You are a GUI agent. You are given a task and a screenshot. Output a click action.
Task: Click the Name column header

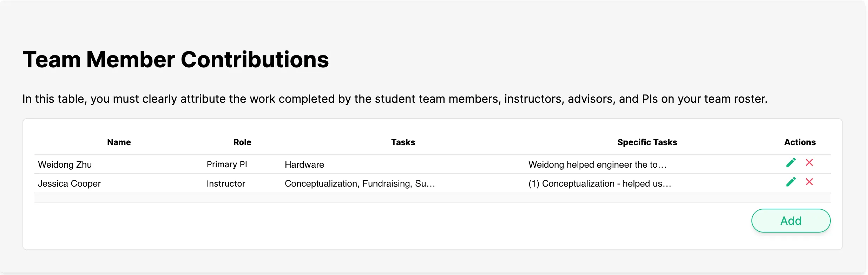119,142
